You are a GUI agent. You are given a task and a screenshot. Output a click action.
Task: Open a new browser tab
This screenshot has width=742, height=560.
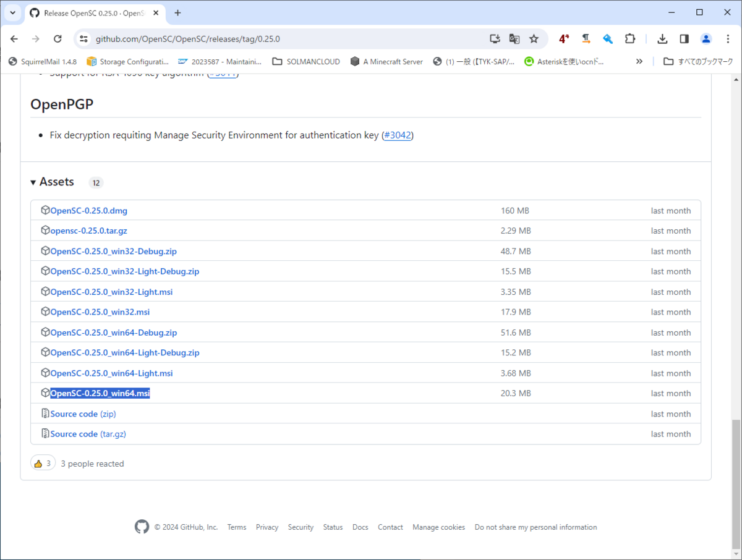pyautogui.click(x=179, y=12)
